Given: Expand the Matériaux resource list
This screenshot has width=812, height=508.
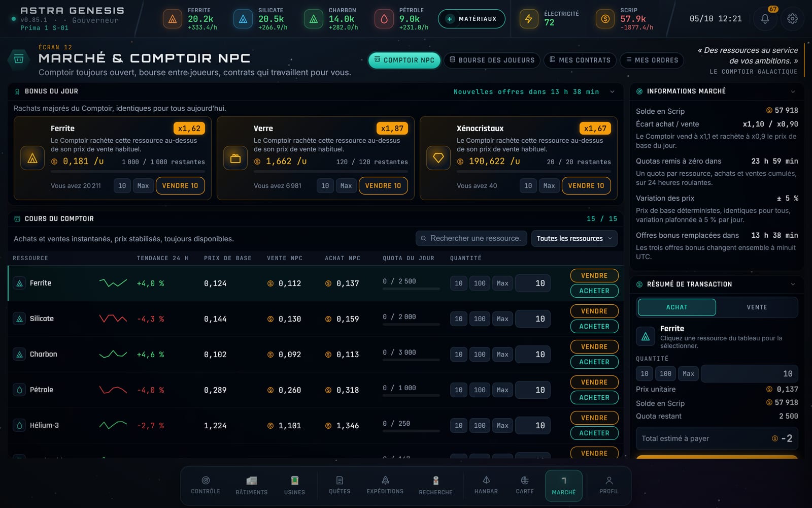Looking at the screenshot, I should pos(471,19).
